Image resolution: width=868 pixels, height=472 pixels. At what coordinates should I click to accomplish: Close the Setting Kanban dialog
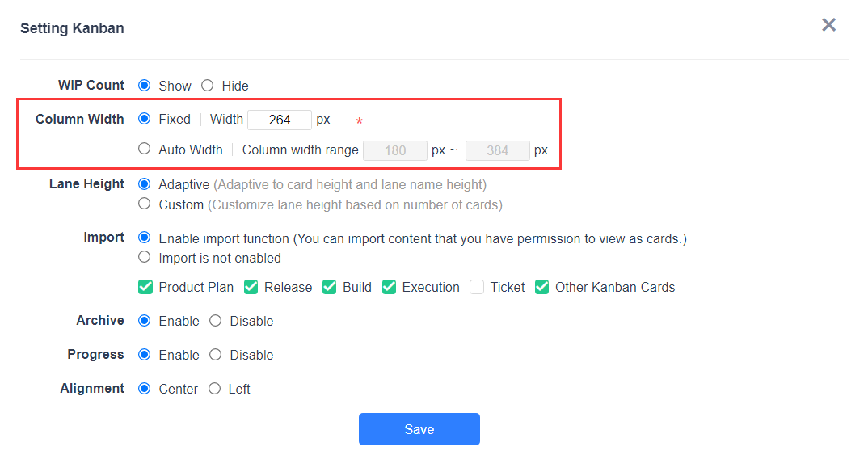tap(828, 25)
